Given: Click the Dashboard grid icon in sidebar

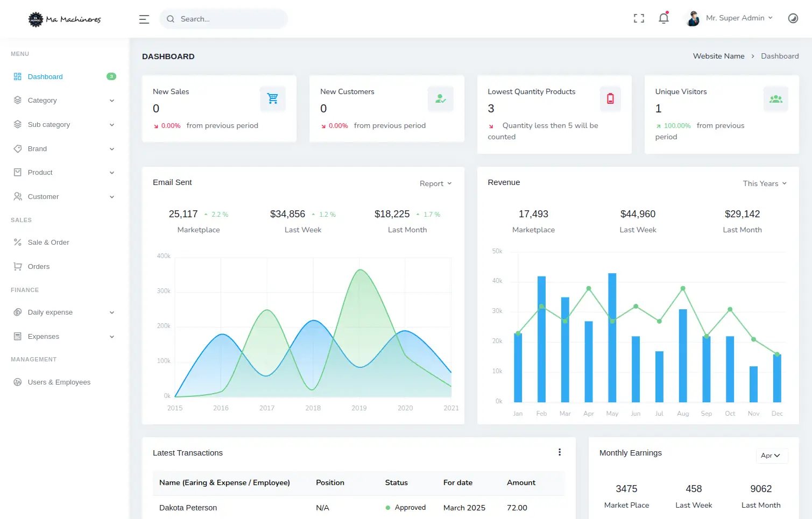Looking at the screenshot, I should (18, 76).
